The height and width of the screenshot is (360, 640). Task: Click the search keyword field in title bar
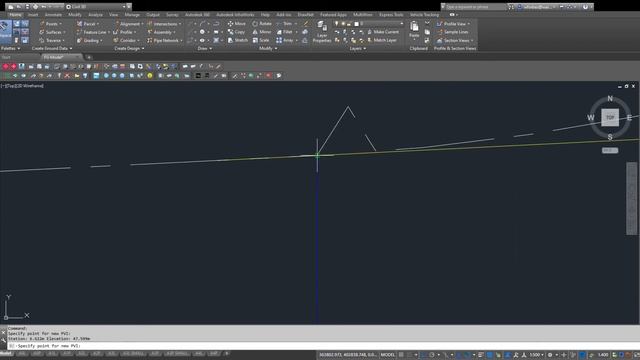[476, 7]
